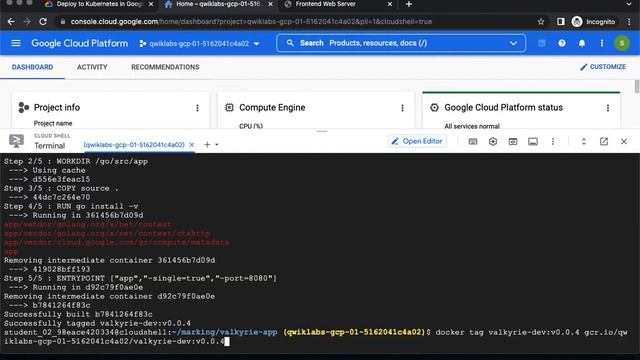Open the Cloud Shell more options menu

[x=553, y=142]
